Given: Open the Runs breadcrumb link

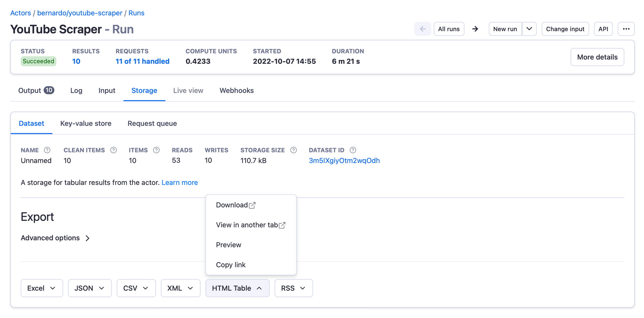Looking at the screenshot, I should pyautogui.click(x=137, y=13).
